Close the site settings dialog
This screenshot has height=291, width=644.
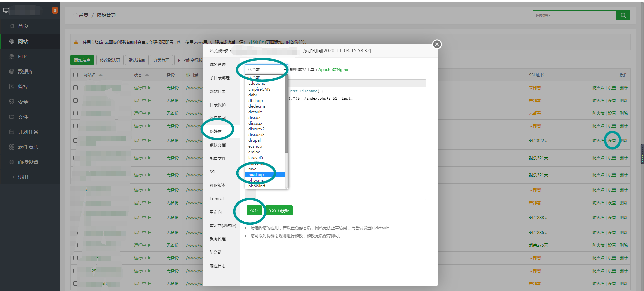coord(437,44)
